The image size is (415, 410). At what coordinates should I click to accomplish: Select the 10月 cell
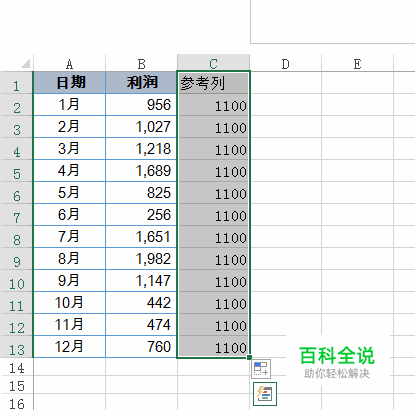pos(70,303)
